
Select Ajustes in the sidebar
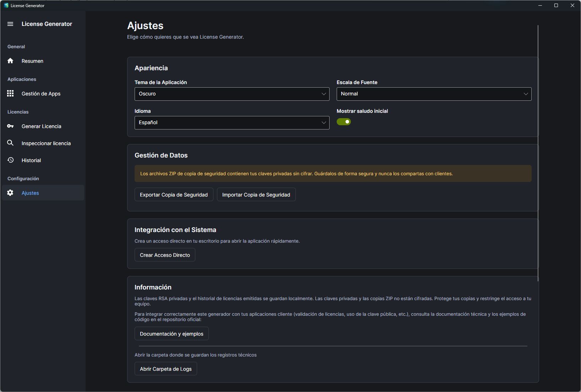(x=43, y=193)
